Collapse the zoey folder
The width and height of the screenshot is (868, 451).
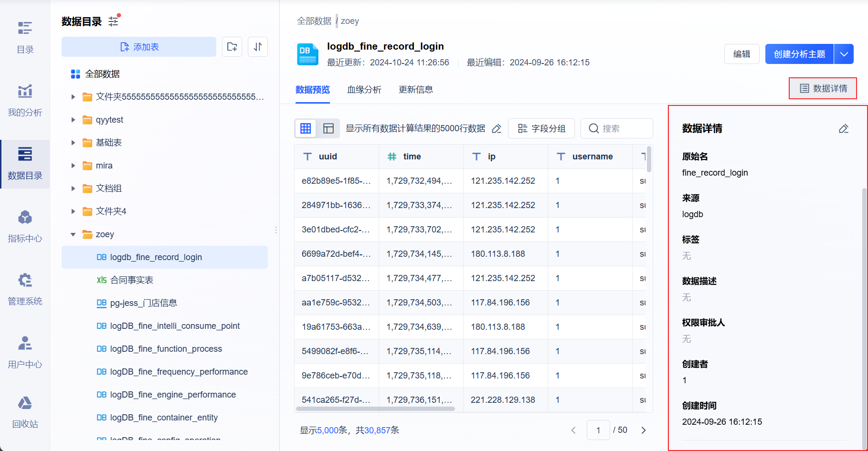[73, 234]
